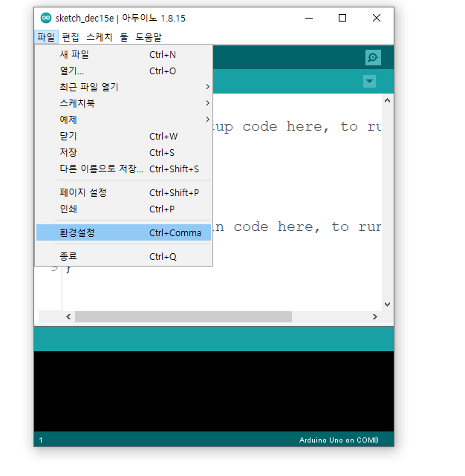Open the tab dropdown arrow button

point(369,81)
